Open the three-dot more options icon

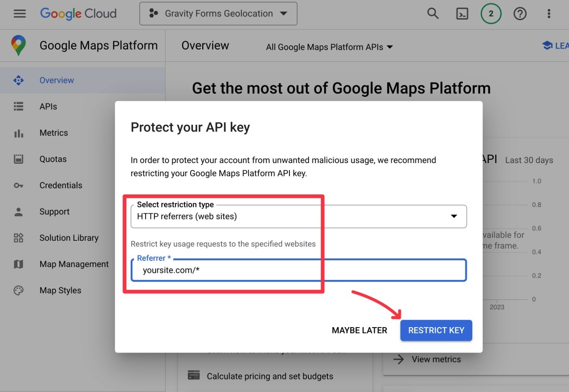click(549, 13)
